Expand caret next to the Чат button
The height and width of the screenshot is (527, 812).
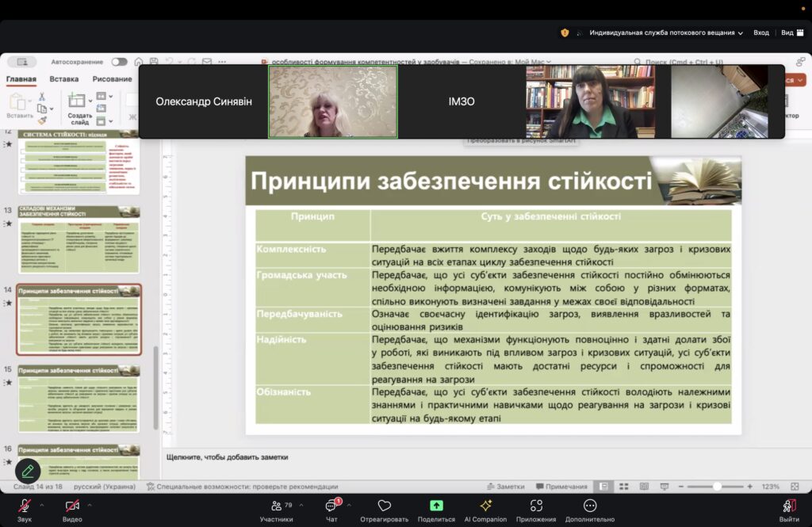[x=349, y=506]
